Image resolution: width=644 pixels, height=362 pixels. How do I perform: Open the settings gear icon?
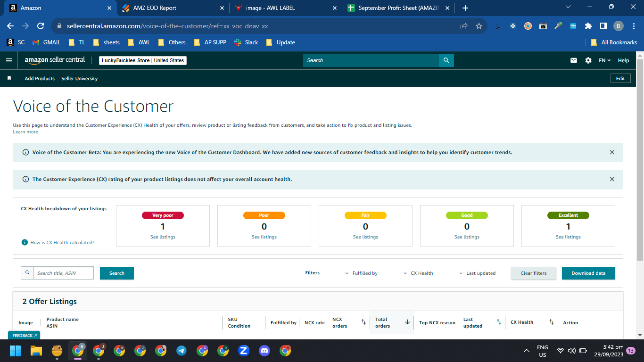pos(588,60)
